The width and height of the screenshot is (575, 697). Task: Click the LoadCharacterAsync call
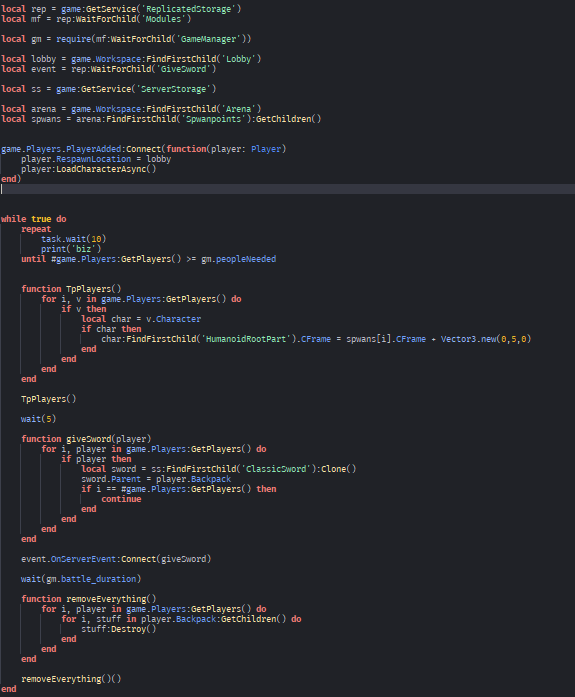coord(106,169)
